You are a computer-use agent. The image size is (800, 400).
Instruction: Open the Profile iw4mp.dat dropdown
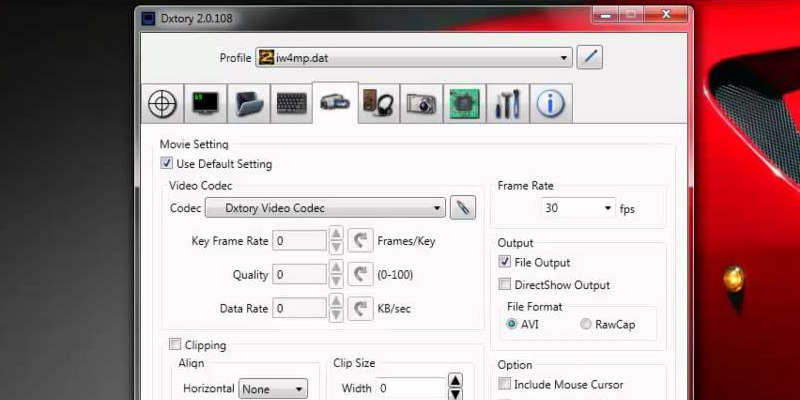[x=414, y=58]
